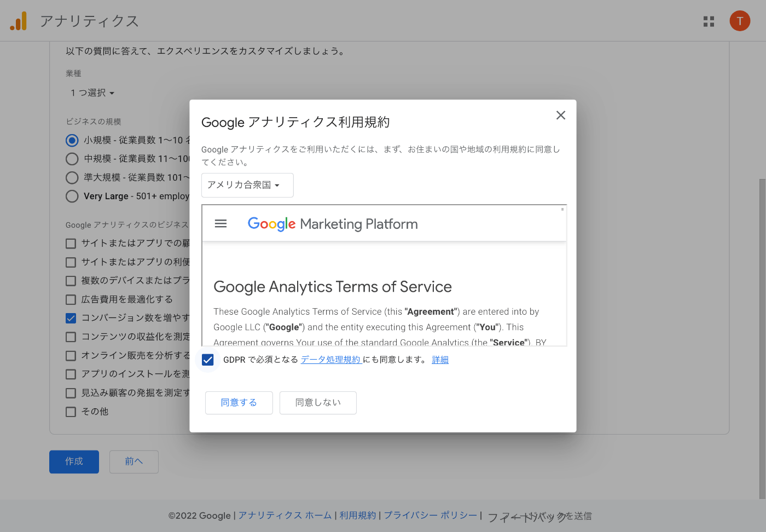
Task: Toggle the GDPR データ処理規約 agreement checkbox
Action: pos(207,360)
